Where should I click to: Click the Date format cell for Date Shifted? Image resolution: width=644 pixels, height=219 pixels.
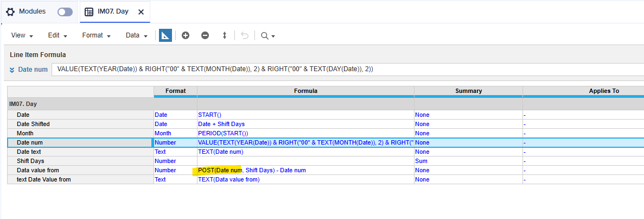click(x=175, y=124)
